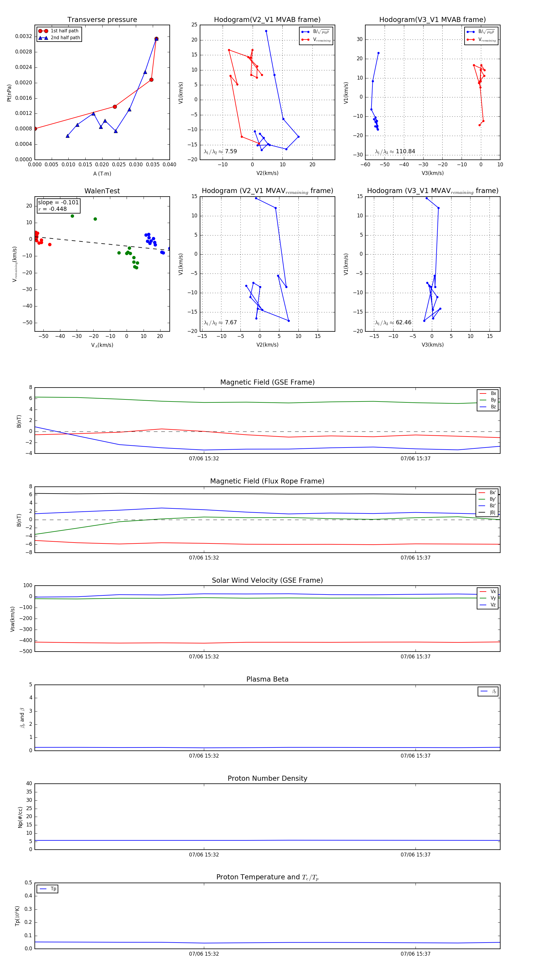This screenshot has width=535, height=980.
Task: Click the '2nd half path' legend entry
Action: [59, 38]
